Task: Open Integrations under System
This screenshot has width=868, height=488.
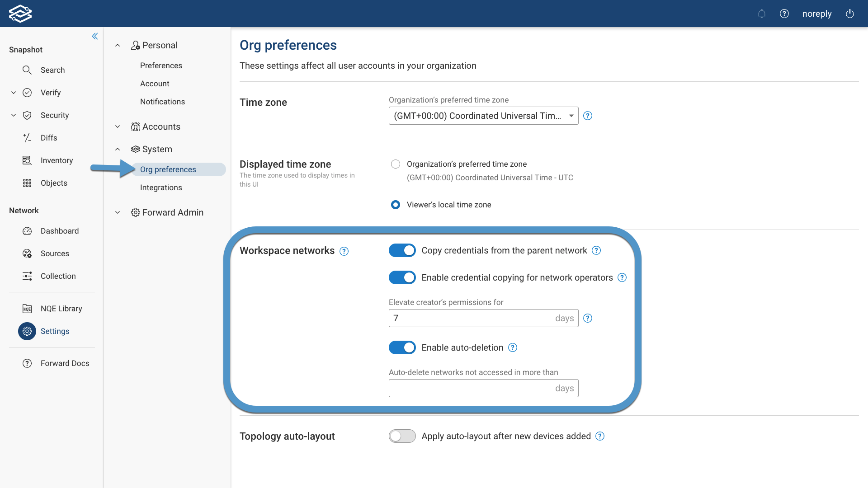Action: [x=161, y=188]
